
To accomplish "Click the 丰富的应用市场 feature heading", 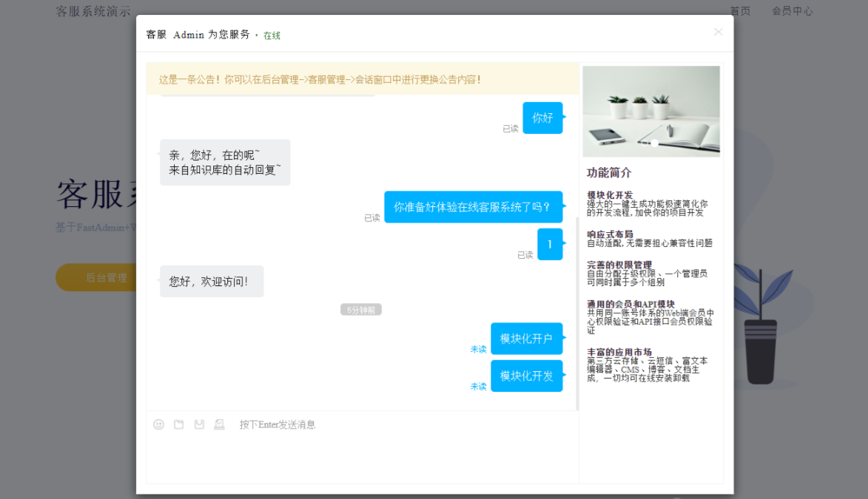I will pyautogui.click(x=619, y=352).
